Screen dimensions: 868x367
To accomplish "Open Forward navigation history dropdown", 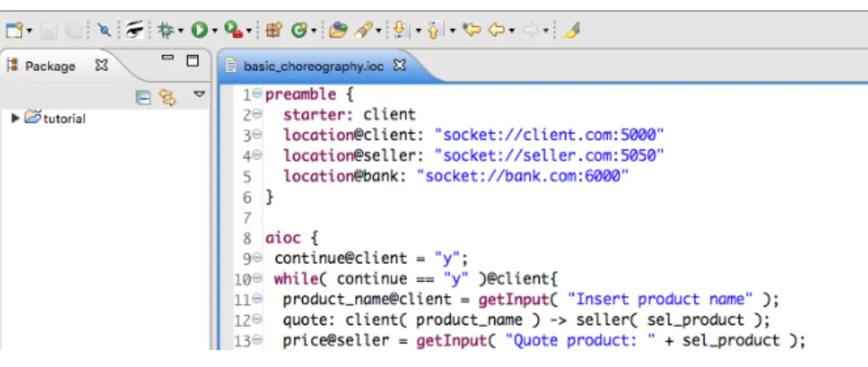I will pyautogui.click(x=546, y=31).
